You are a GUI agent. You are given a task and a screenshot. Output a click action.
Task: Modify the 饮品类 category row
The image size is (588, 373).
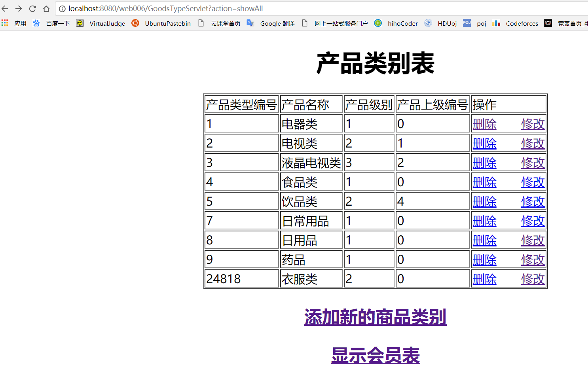click(x=533, y=202)
